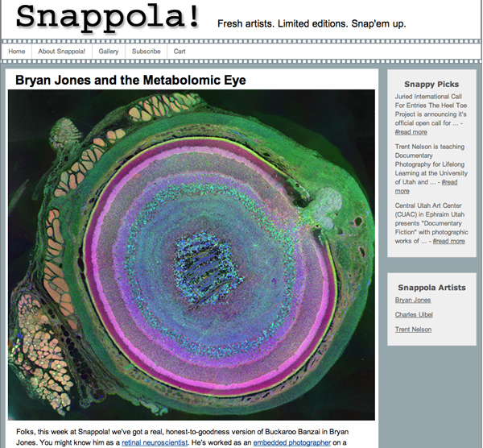The image size is (483, 448).
Task: Follow the embedded photographer link
Action: [291, 442]
